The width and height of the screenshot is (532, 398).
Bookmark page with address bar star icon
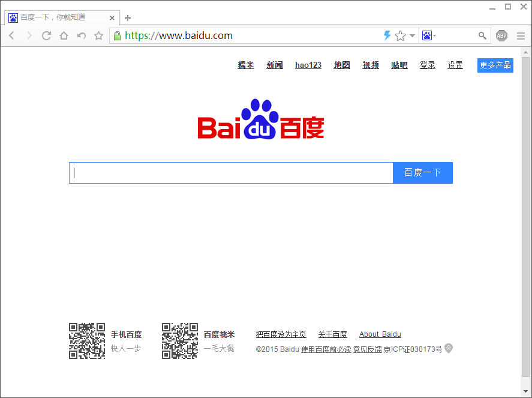[x=400, y=36]
